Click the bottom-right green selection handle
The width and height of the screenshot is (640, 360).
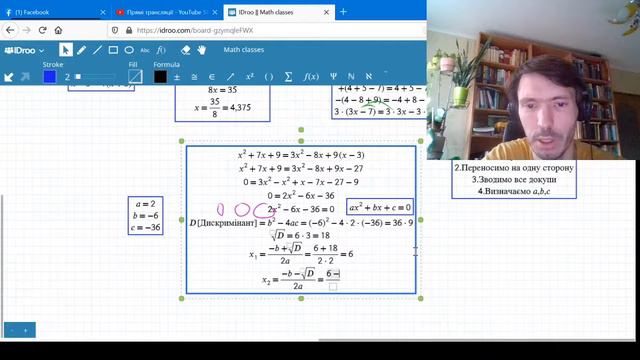coord(420,298)
